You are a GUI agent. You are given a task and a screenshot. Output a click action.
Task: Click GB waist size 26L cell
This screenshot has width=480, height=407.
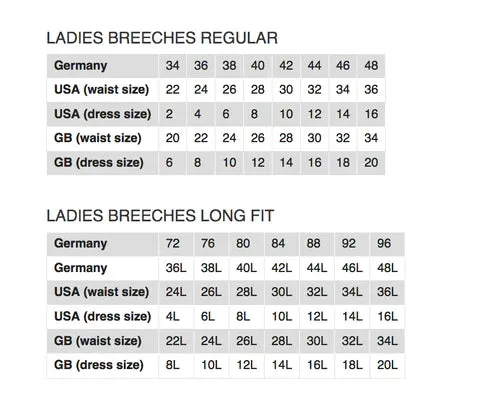point(246,341)
